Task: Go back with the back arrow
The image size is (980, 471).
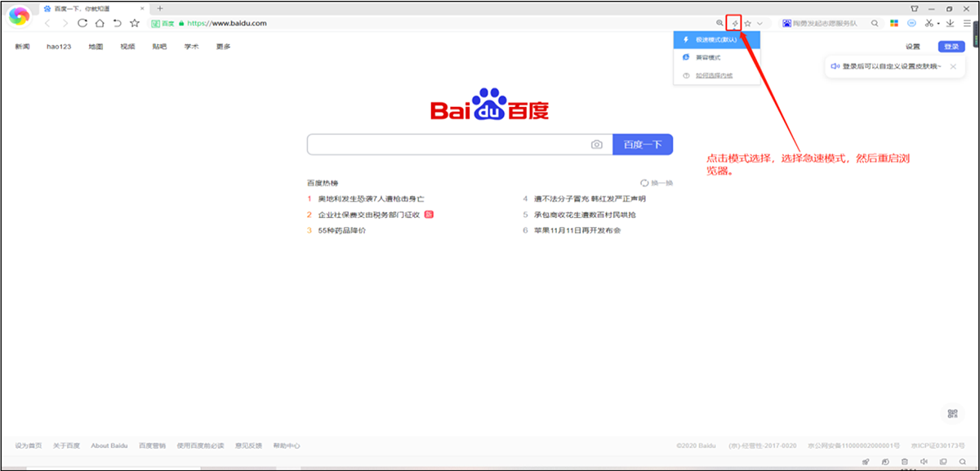Action: click(x=47, y=23)
